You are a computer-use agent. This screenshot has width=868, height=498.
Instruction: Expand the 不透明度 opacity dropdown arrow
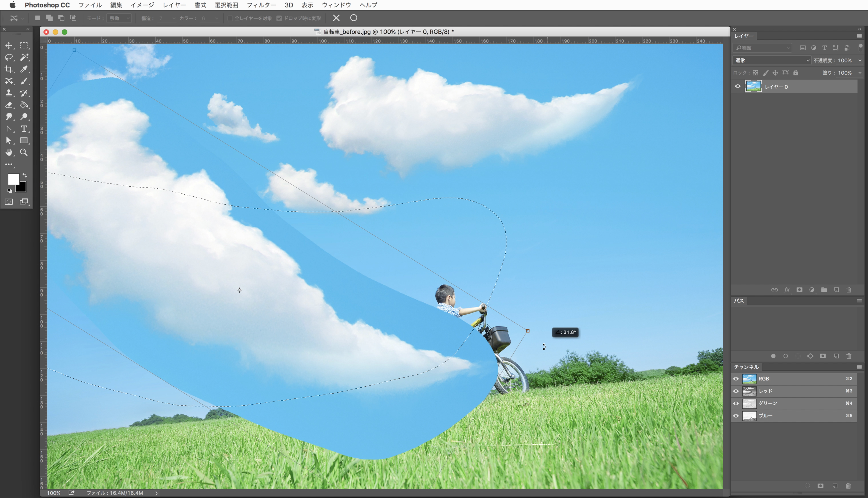pos(860,61)
